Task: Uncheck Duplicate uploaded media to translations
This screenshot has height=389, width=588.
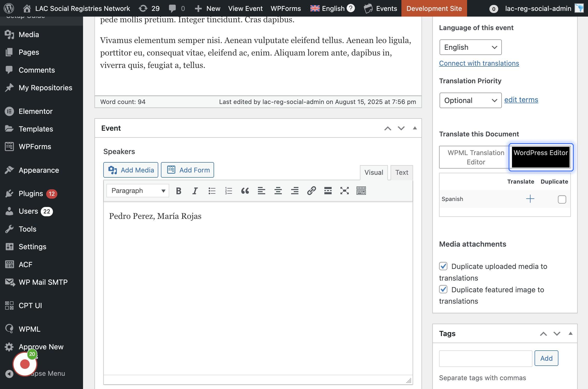Action: coord(443,266)
